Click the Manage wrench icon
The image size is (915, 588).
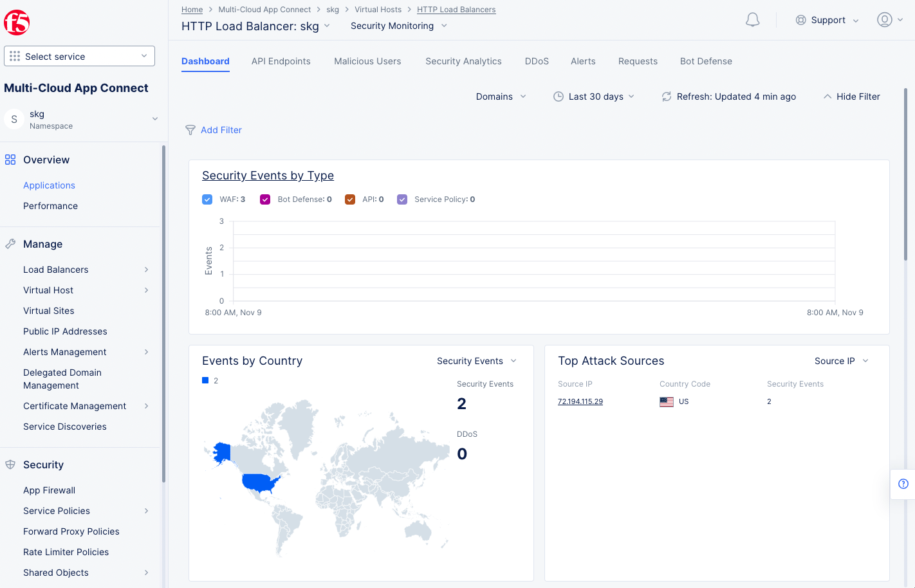click(x=10, y=244)
